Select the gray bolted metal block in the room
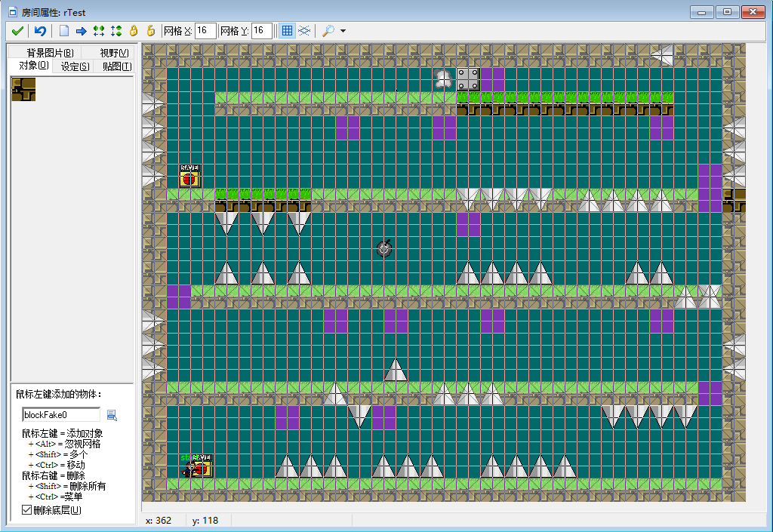The width and height of the screenshot is (773, 532). pyautogui.click(x=468, y=79)
